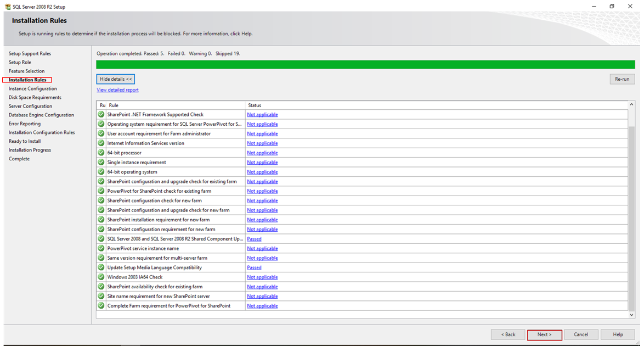Viewport: 644px width, 346px height.
Task: Click the Back button
Action: (x=507, y=334)
